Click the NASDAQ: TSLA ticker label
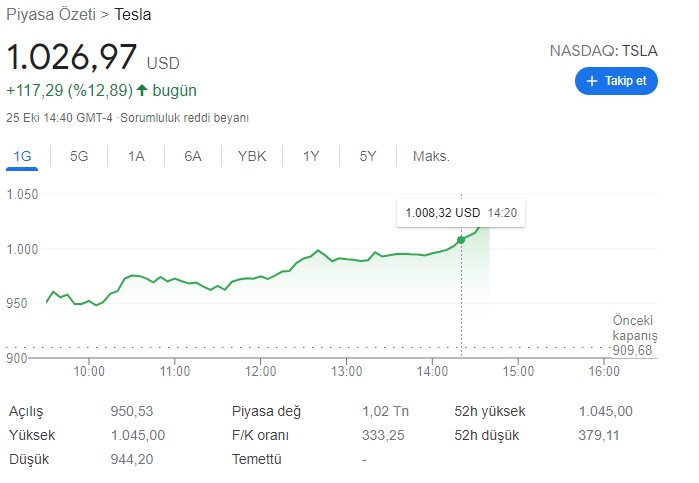The image size is (699, 483). click(x=603, y=50)
